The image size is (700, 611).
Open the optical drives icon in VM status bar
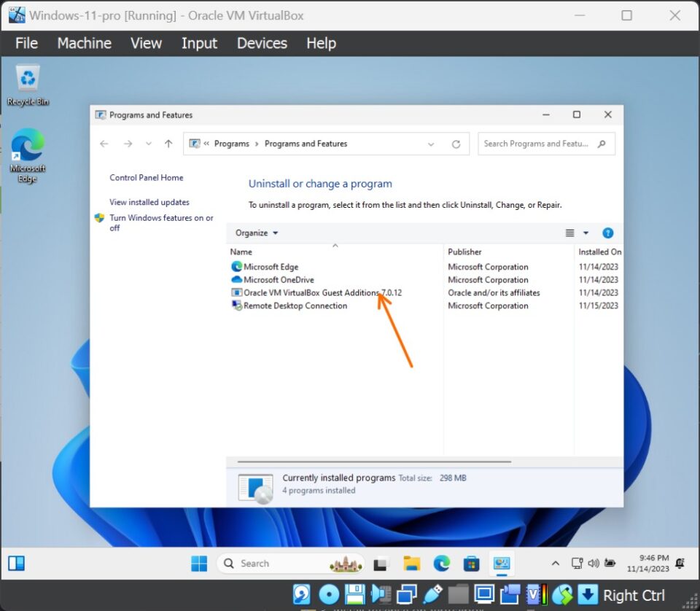[x=328, y=595]
